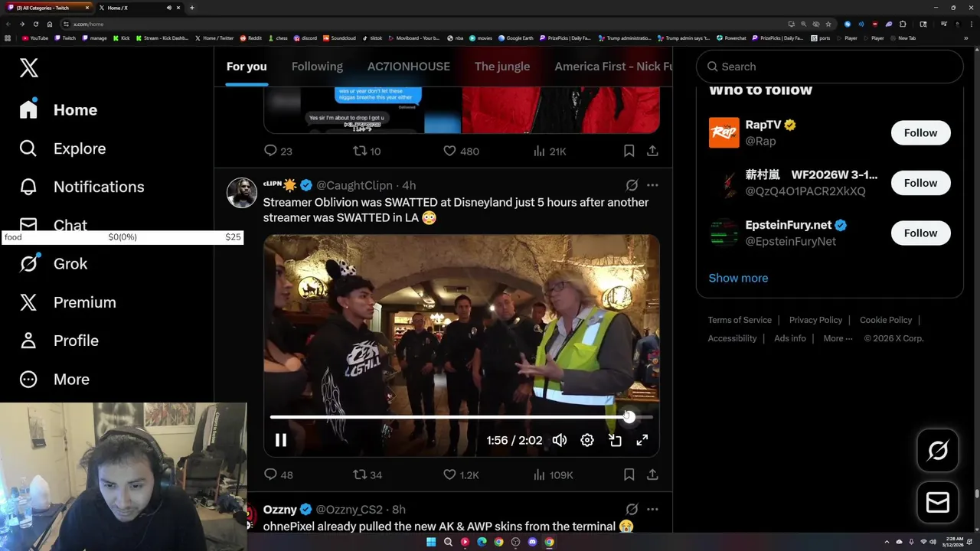This screenshot has height=551, width=980.
Task: Open the YouTube bookmark
Action: [x=35, y=37]
